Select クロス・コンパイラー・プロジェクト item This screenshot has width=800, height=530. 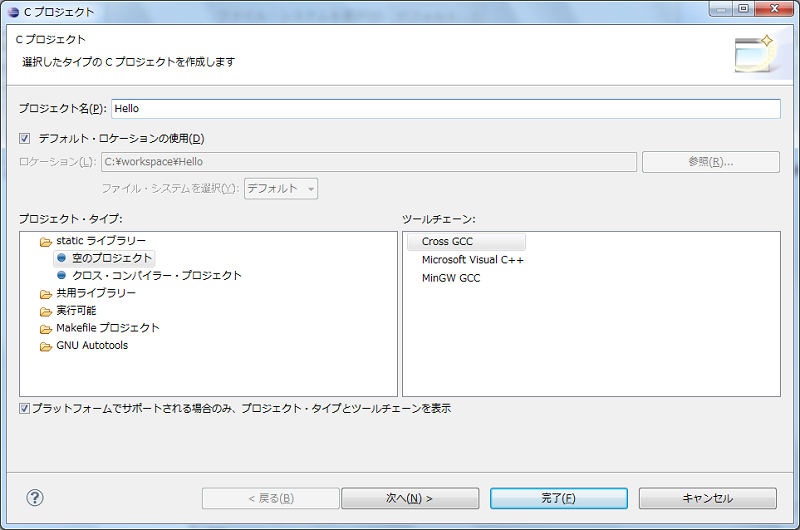click(157, 275)
